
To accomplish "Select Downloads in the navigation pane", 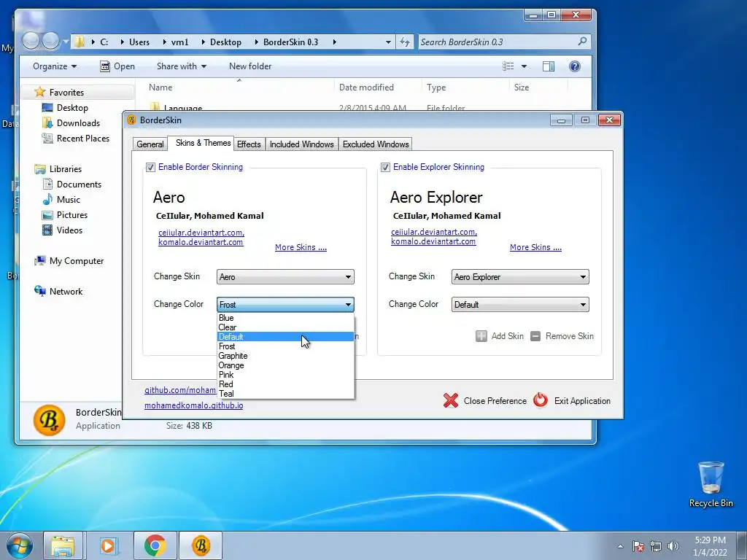I will [78, 122].
